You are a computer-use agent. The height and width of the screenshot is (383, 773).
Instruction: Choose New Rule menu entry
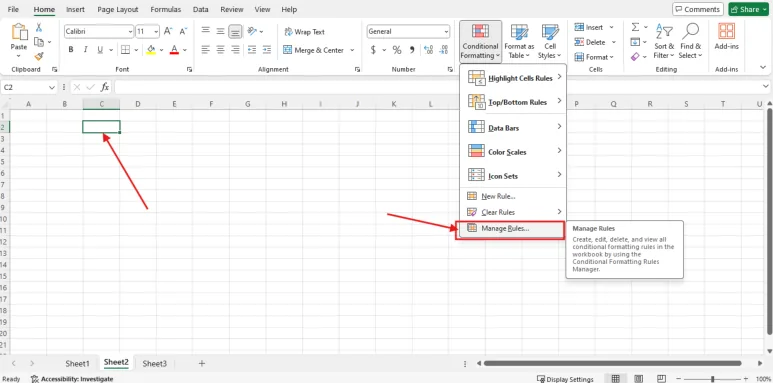[513, 196]
